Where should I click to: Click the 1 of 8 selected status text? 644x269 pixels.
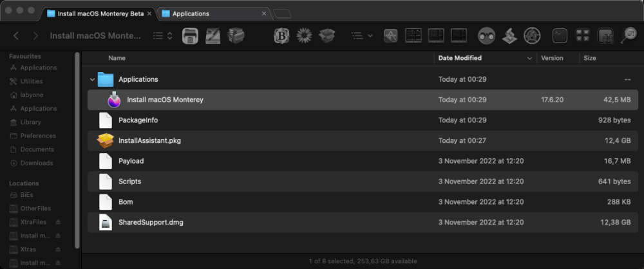click(x=363, y=261)
